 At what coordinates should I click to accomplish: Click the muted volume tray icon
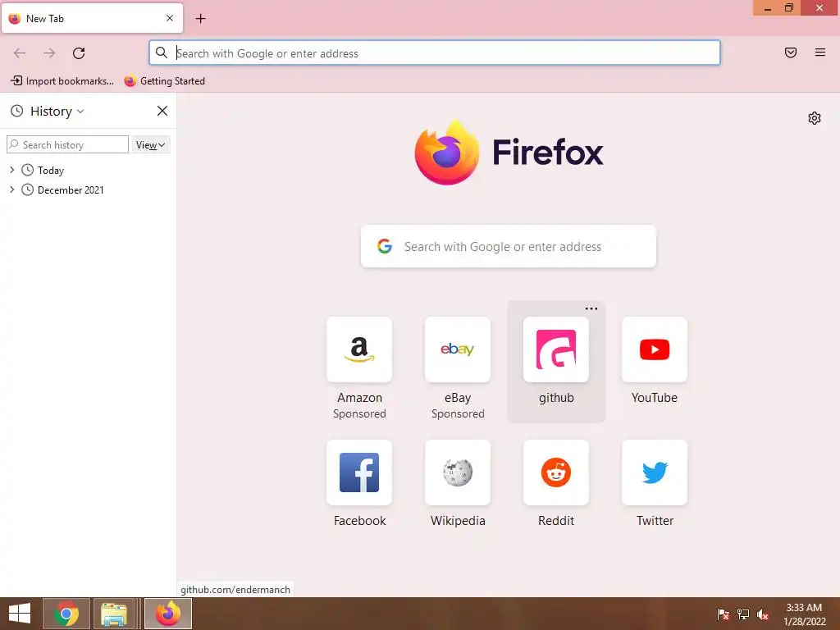(763, 614)
